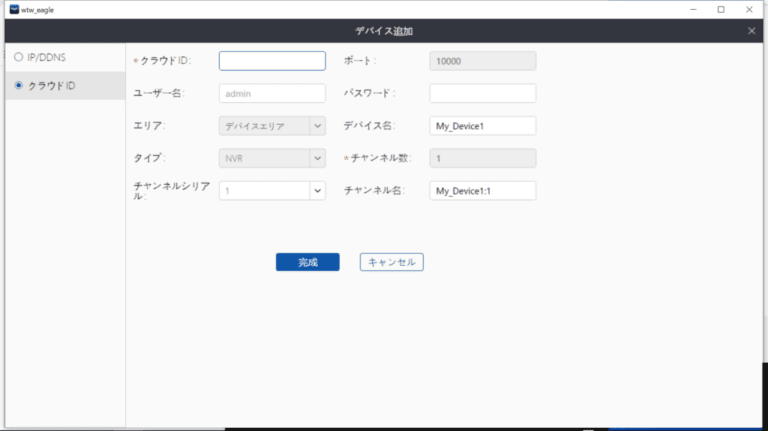Edit the デバイス名 My_Device1 field

click(482, 126)
